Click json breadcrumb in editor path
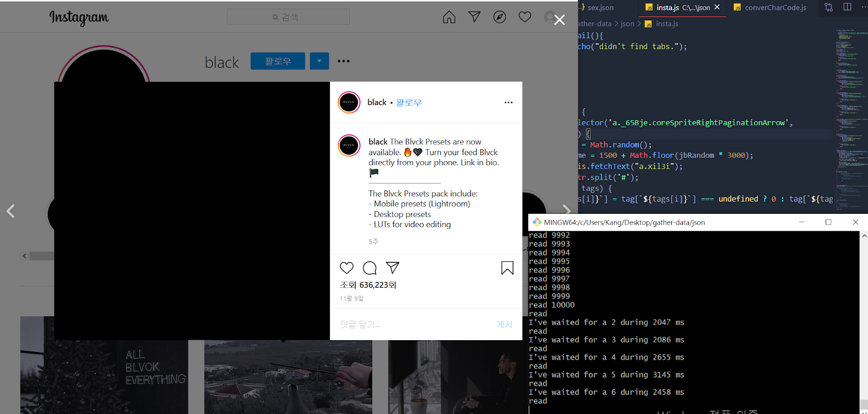The height and width of the screenshot is (414, 868). [627, 24]
